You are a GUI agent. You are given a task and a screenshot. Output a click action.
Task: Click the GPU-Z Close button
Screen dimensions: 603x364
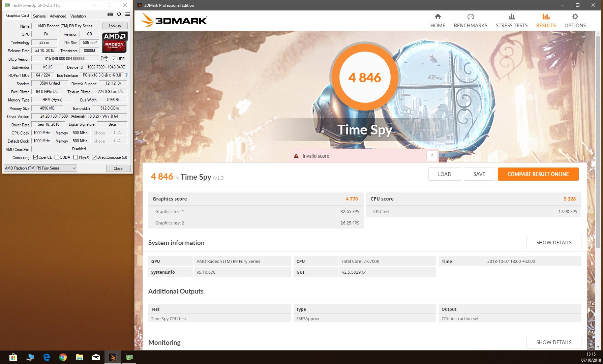click(118, 168)
